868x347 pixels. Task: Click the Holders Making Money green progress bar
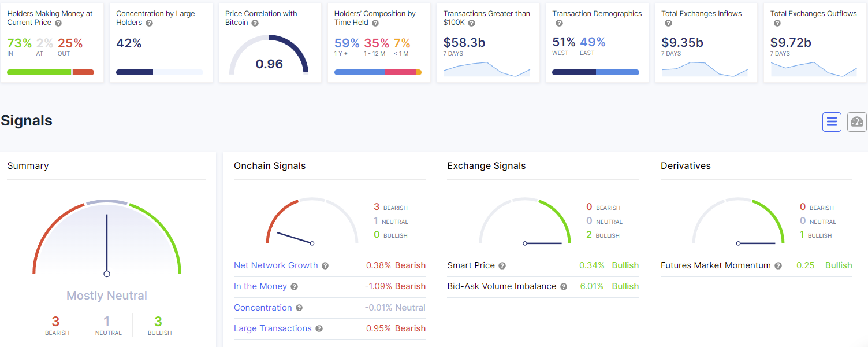(39, 72)
